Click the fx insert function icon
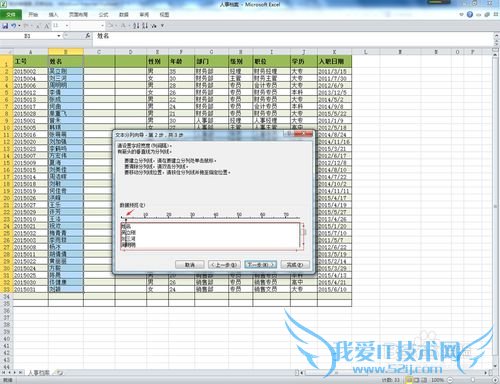 click(x=88, y=35)
